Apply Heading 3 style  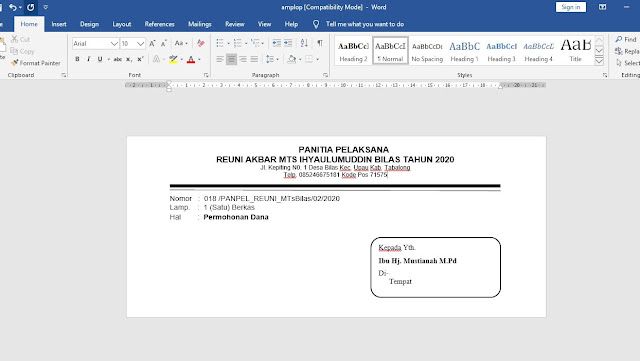pos(501,51)
